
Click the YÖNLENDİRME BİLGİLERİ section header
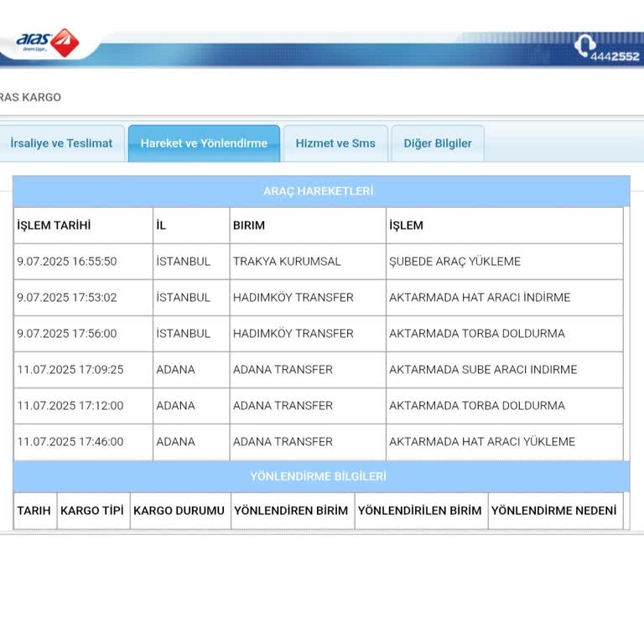pos(321,476)
